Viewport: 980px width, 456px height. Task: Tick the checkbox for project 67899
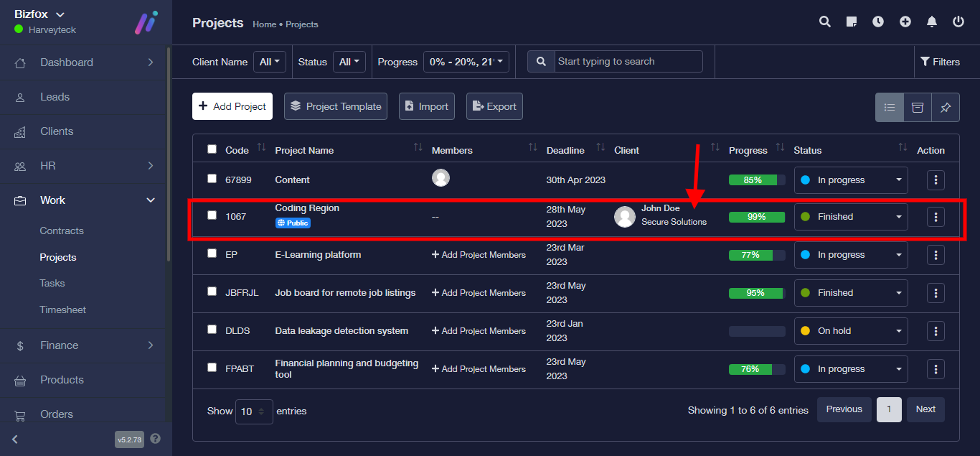212,179
